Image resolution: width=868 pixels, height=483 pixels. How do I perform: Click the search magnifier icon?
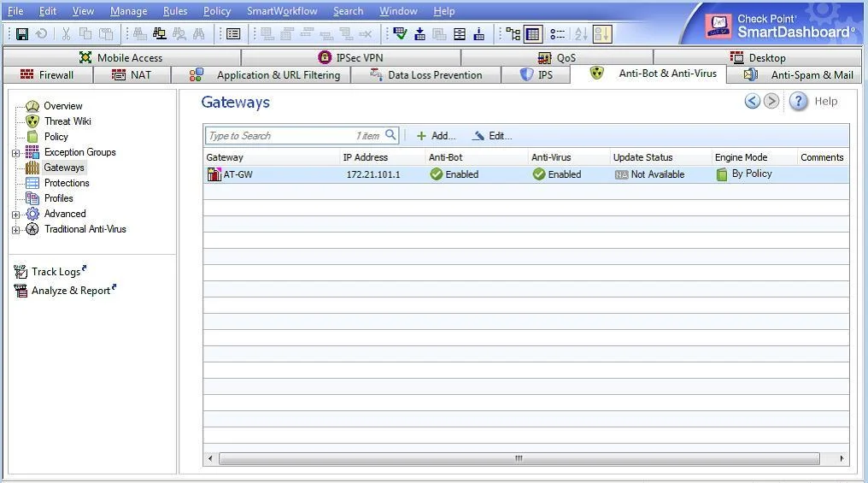pyautogui.click(x=390, y=134)
